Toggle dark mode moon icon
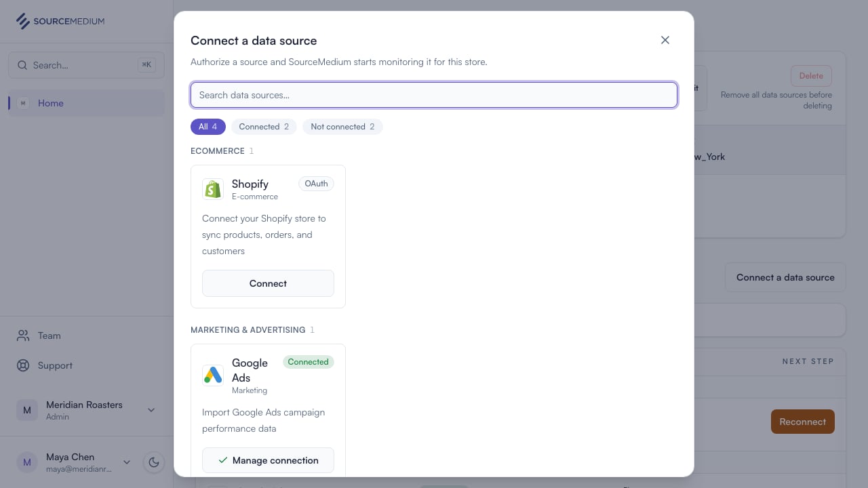 154,462
